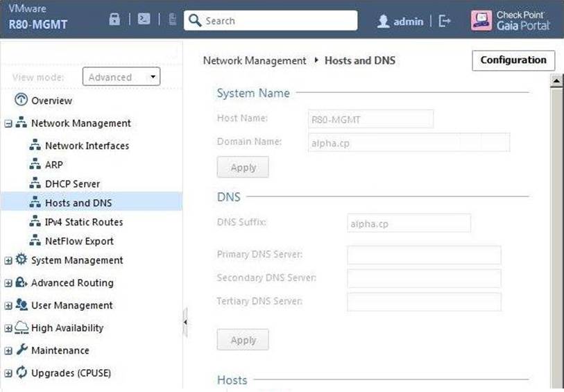Viewport: 564px width, 392px height.
Task: Click the admin user profile icon
Action: coord(383,22)
